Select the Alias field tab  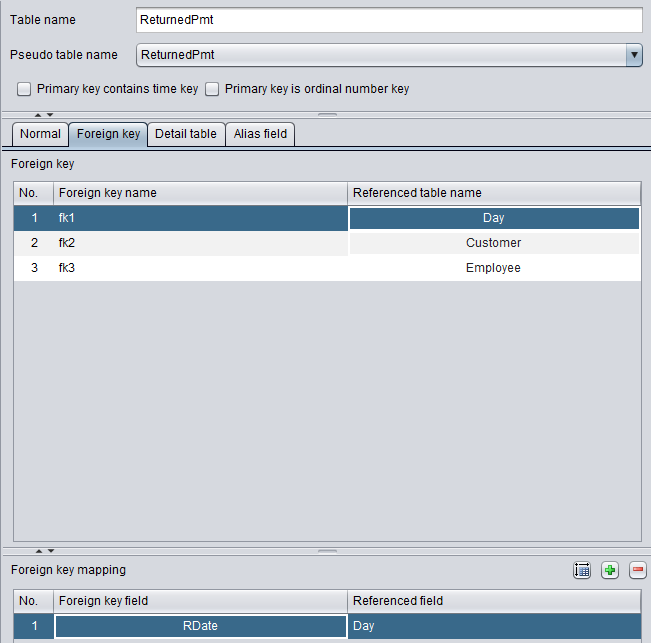point(260,134)
